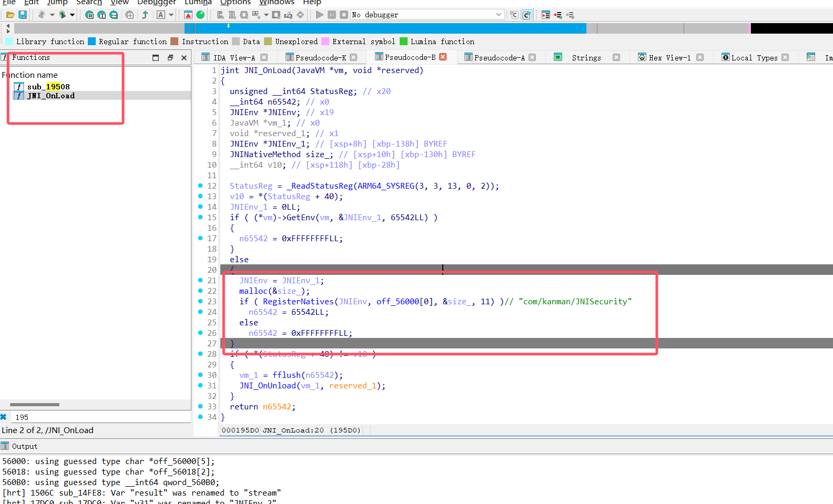This screenshot has width=833, height=504.
Task: Click the upward jump arrow icon
Action: [145, 15]
